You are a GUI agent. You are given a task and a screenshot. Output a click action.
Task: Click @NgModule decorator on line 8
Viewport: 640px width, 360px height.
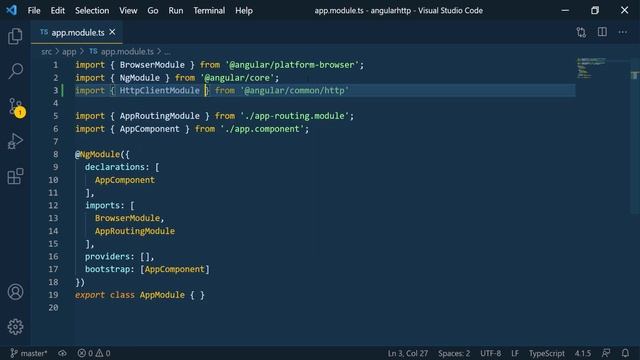click(x=98, y=154)
